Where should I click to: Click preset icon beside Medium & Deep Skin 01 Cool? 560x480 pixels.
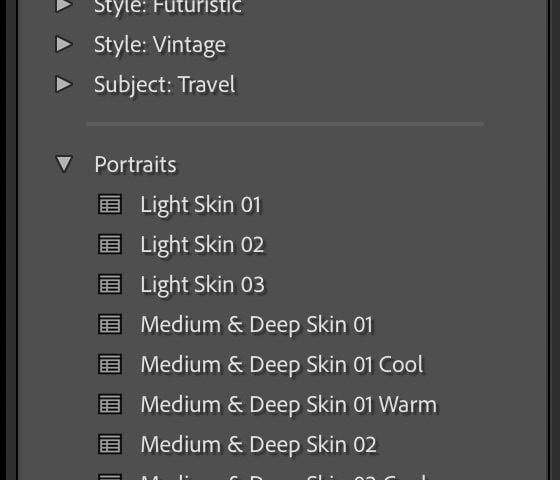(x=110, y=364)
